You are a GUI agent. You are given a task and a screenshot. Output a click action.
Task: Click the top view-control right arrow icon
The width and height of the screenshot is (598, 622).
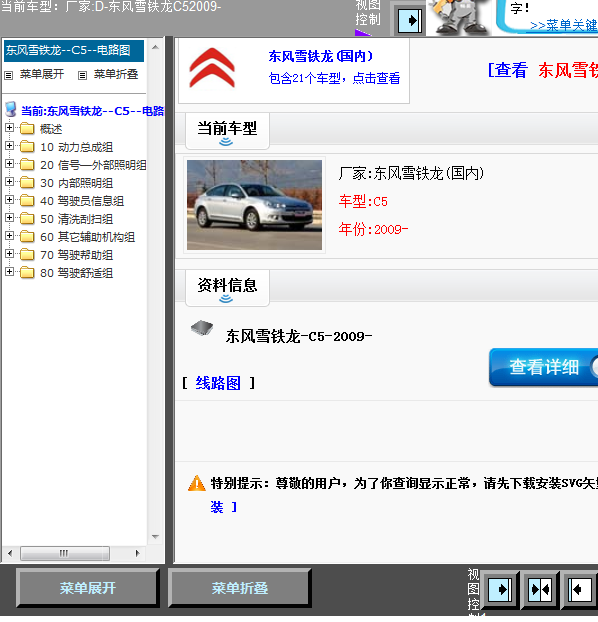[x=410, y=21]
